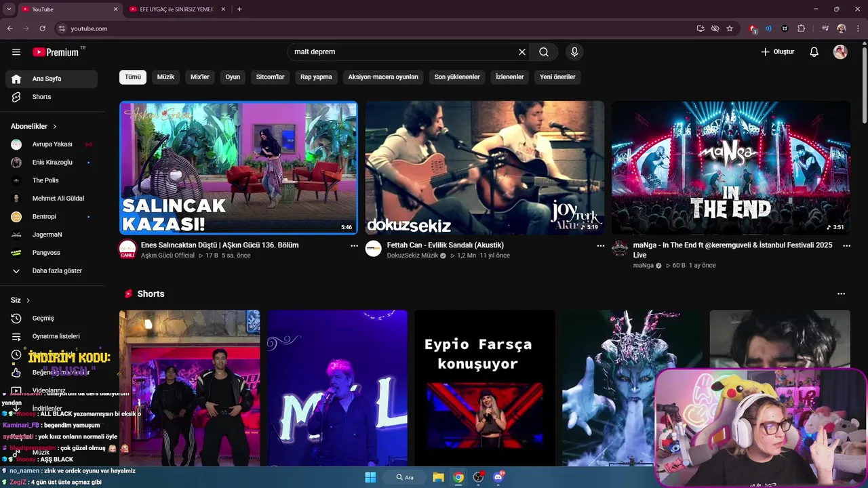Click the taskbar Ara search box
Image resolution: width=868 pixels, height=488 pixels.
[x=405, y=477]
